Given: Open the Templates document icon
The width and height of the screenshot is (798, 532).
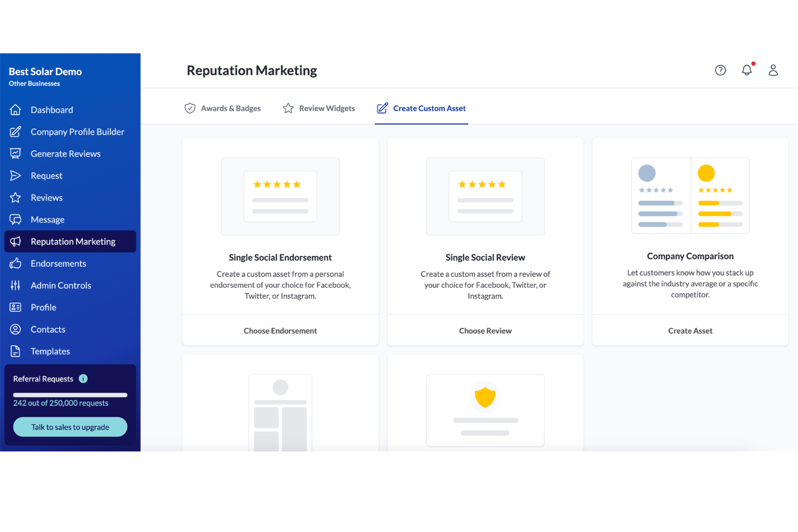Looking at the screenshot, I should (x=16, y=351).
